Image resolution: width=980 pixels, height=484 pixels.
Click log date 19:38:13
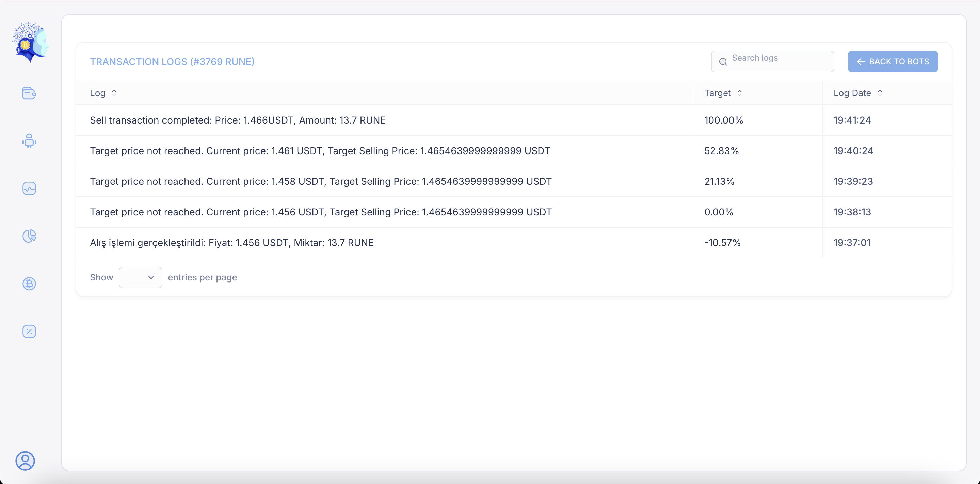(852, 212)
